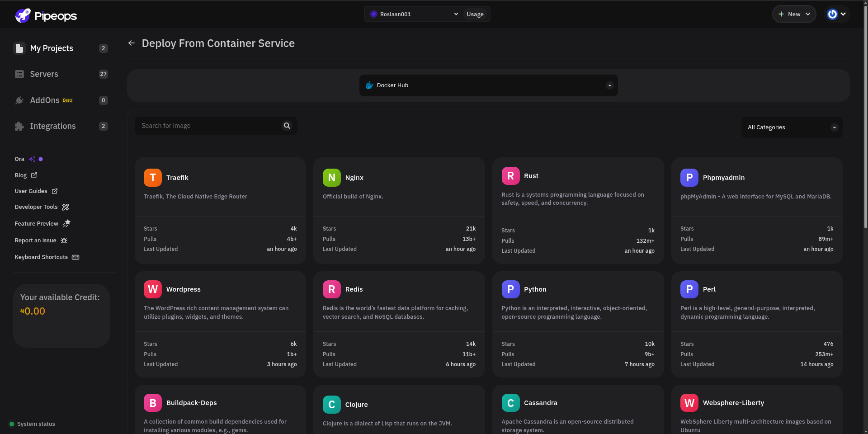Open the user avatar power icon
Screen dimensions: 868x434
pyautogui.click(x=832, y=14)
